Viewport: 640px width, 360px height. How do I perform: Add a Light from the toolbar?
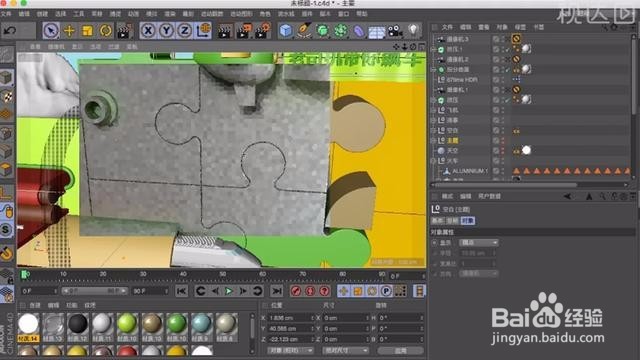[413, 30]
